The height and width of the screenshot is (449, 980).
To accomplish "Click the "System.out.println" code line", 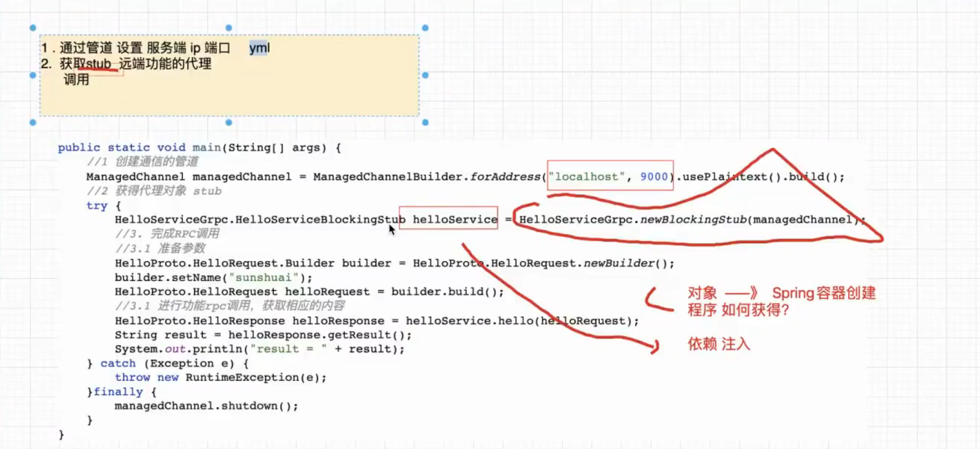I will 260,349.
